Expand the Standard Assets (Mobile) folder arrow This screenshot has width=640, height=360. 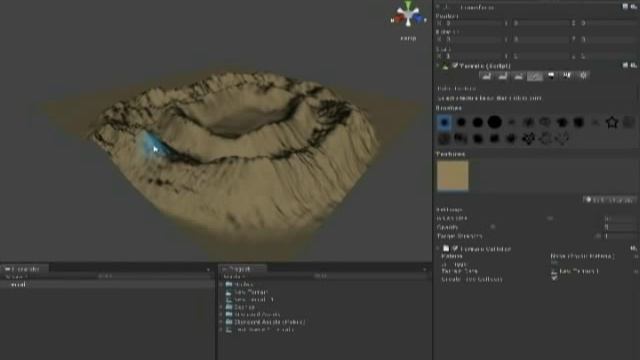[x=221, y=322]
